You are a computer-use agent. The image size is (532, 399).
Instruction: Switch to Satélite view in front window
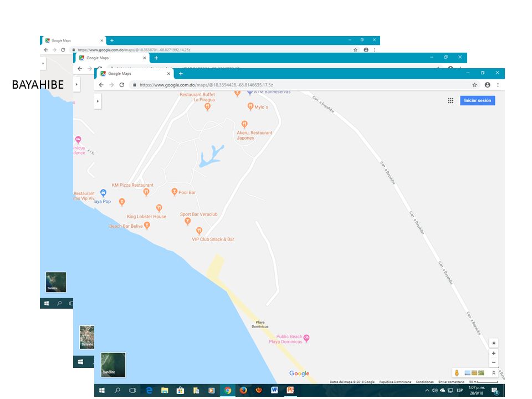[x=113, y=365]
